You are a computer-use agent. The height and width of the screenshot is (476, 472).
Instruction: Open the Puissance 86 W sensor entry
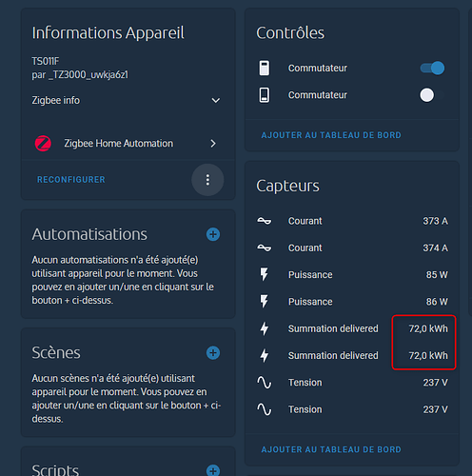click(x=352, y=302)
